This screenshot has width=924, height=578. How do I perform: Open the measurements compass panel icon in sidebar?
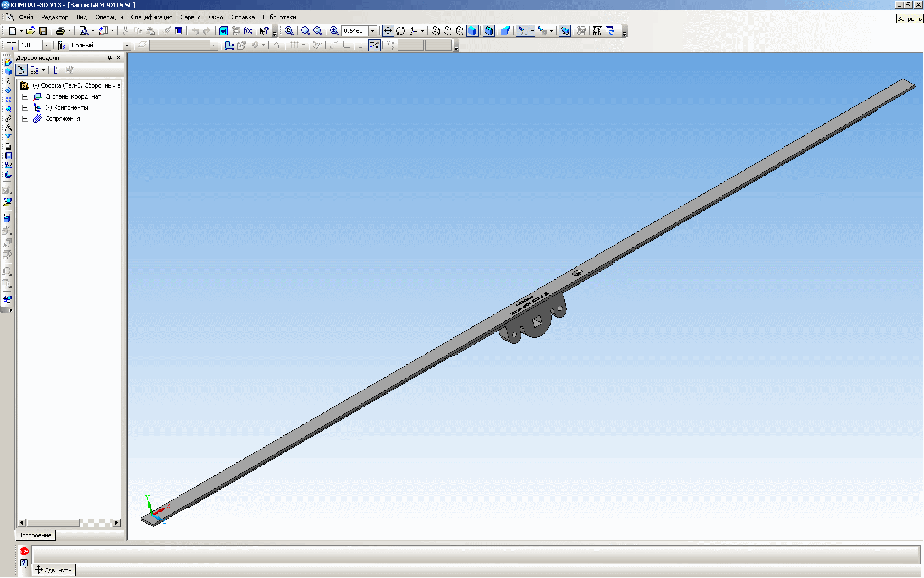tap(8, 128)
